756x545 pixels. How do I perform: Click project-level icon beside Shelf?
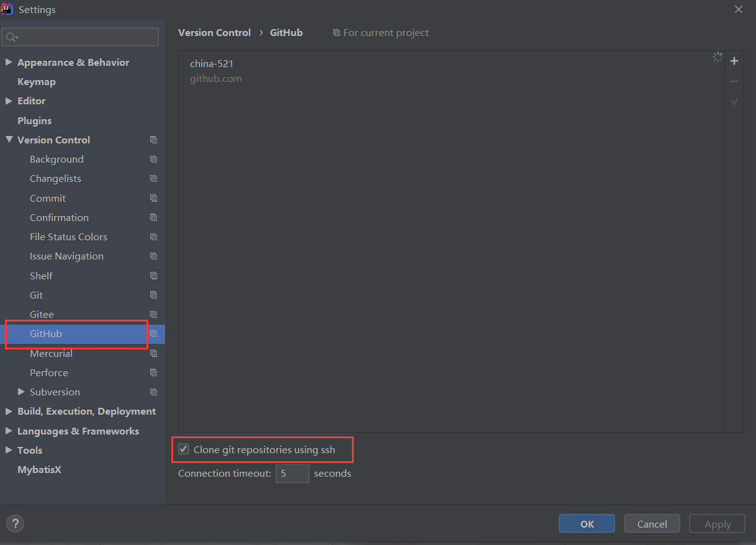click(x=153, y=276)
